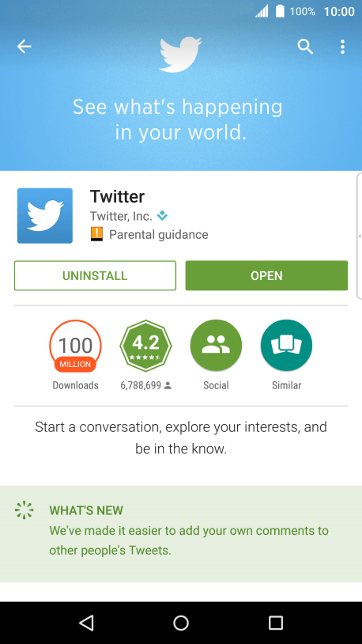Tap the Parental guidance rating icon
Viewport: 362px width, 644px height.
click(96, 234)
